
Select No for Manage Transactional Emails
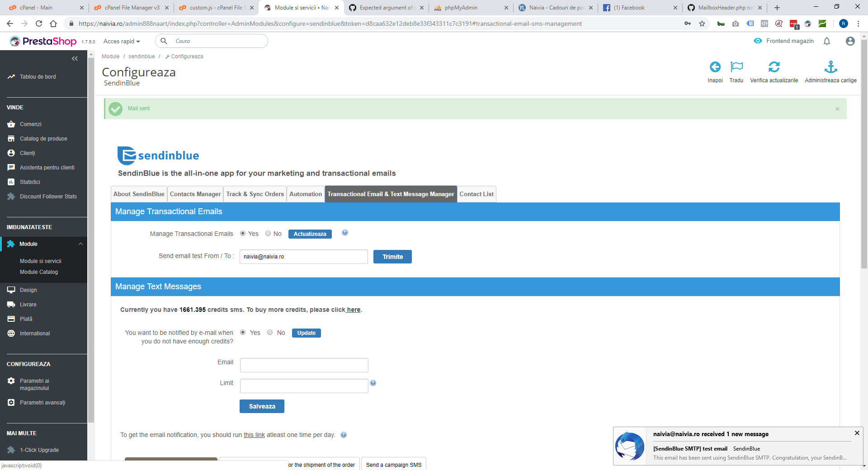[268, 233]
